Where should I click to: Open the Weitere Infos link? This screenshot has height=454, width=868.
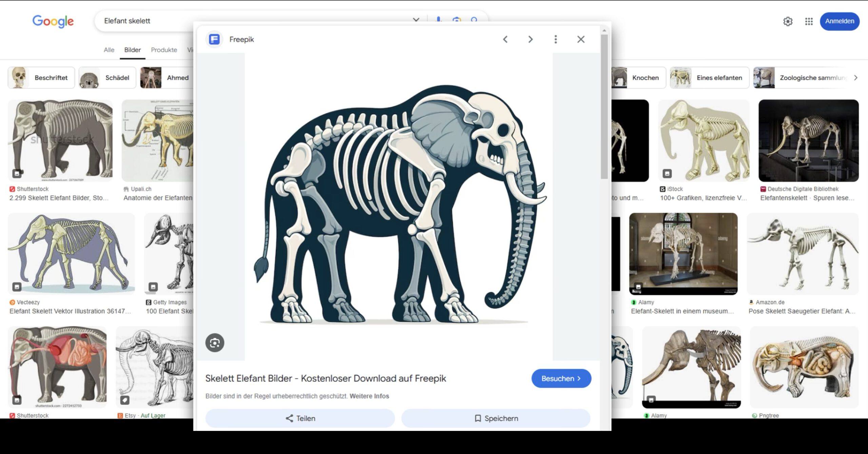click(x=369, y=396)
